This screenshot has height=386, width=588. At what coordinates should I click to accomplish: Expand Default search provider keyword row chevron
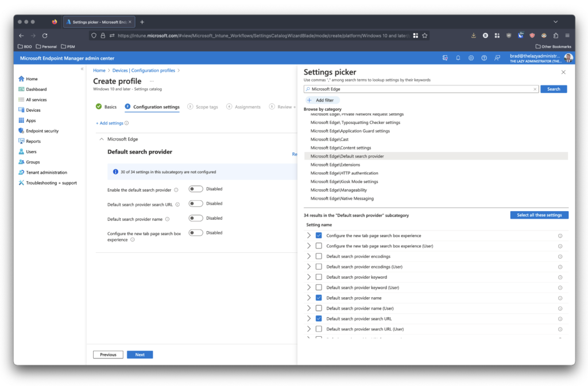click(x=308, y=277)
